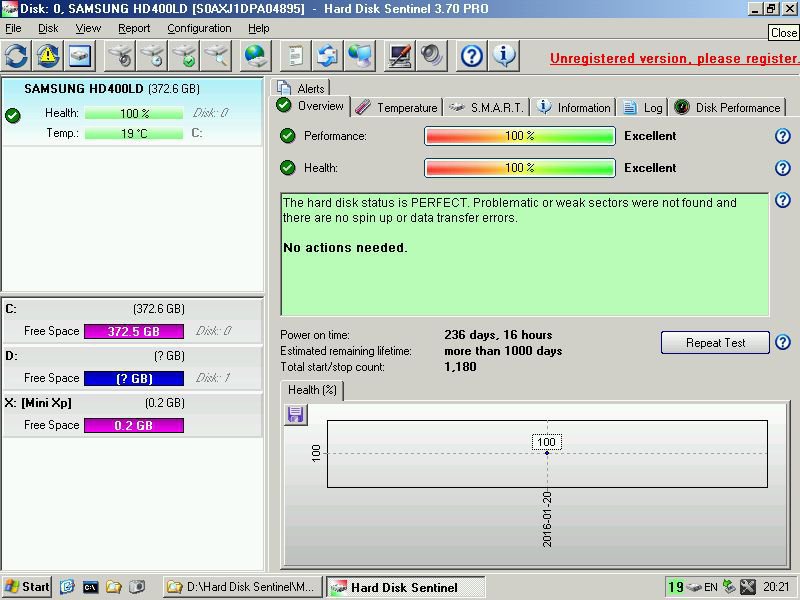Click the disk panel Temp 19 °C bar

[x=134, y=134]
